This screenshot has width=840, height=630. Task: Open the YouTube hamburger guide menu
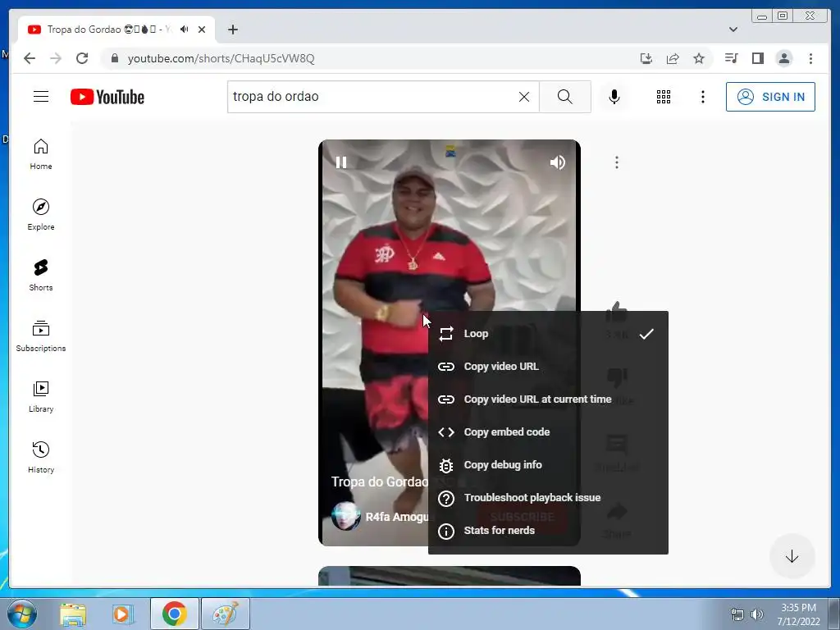[41, 97]
